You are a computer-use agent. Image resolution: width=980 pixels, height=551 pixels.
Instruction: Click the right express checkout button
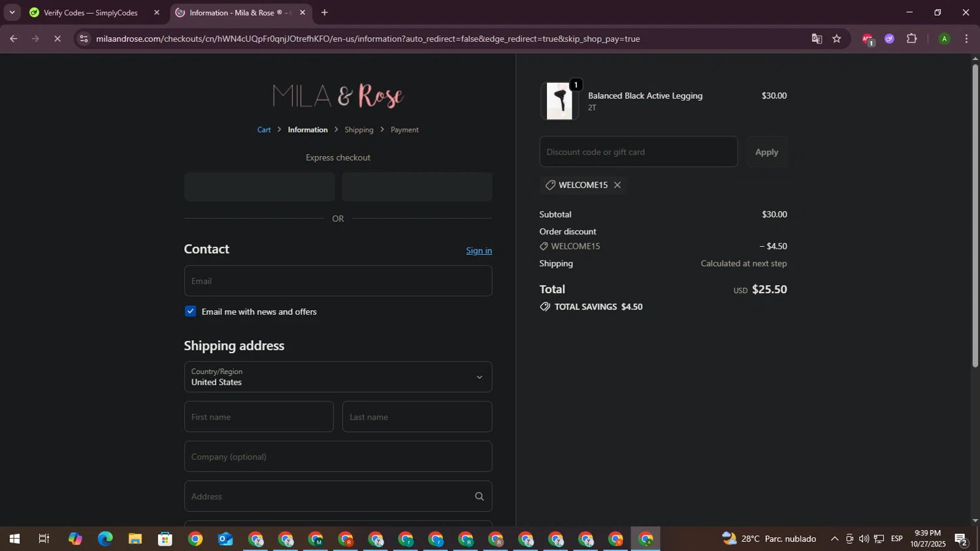[417, 187]
